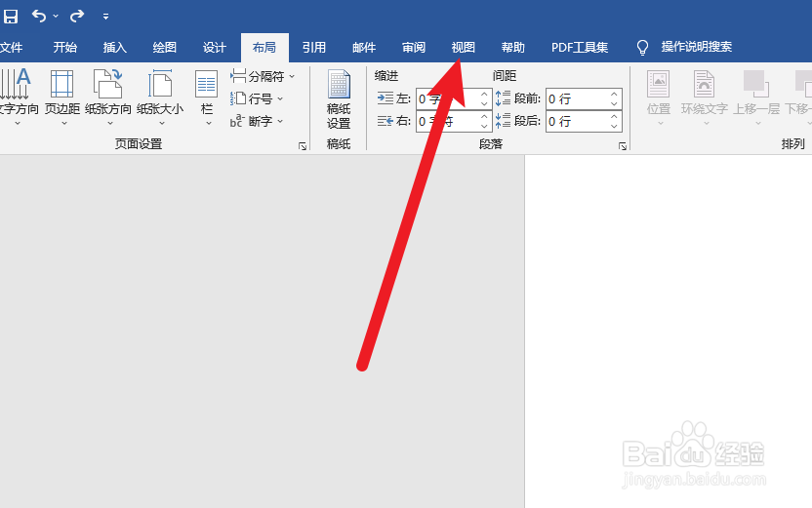Open the 断字 hyphenation dropdown

258,122
